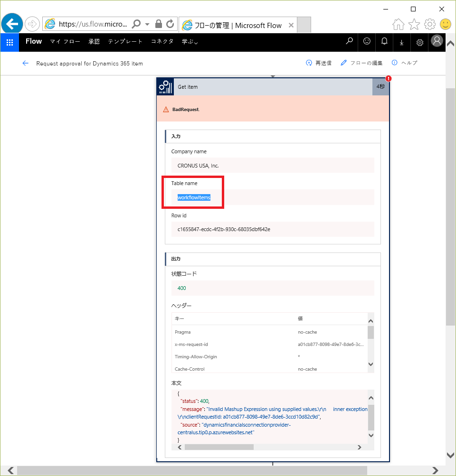Viewport: 456px width, 476px height.
Task: Open browser Favorites star icon
Action: [x=414, y=24]
